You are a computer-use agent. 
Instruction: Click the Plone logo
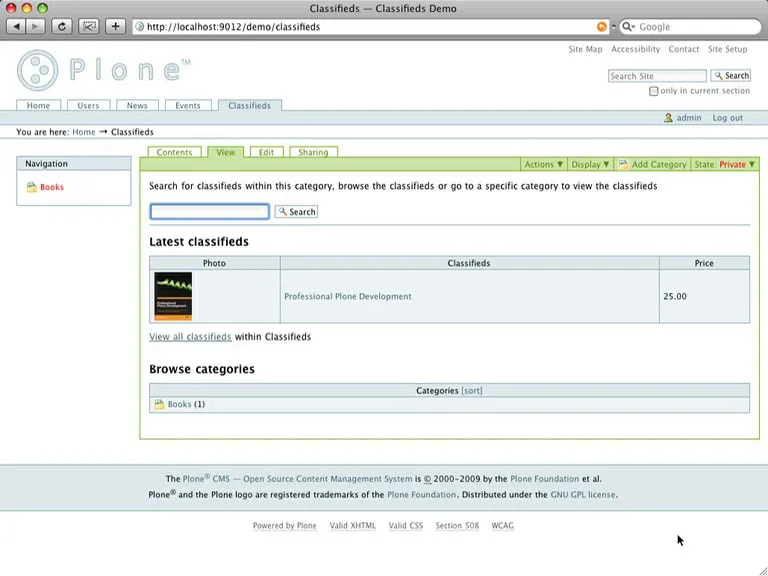point(103,70)
